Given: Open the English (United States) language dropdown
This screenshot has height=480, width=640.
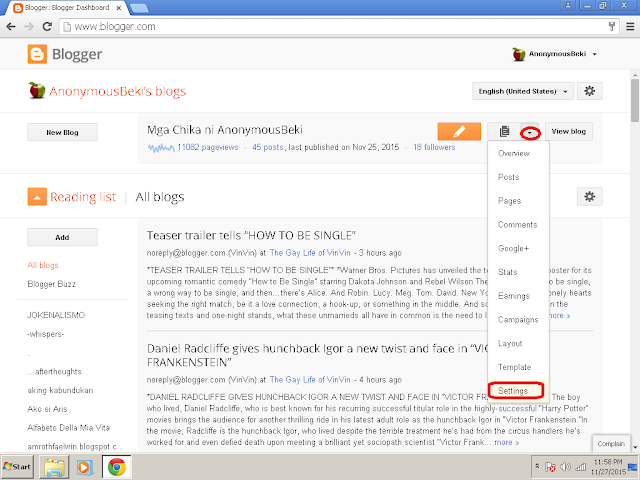Looking at the screenshot, I should click(523, 91).
